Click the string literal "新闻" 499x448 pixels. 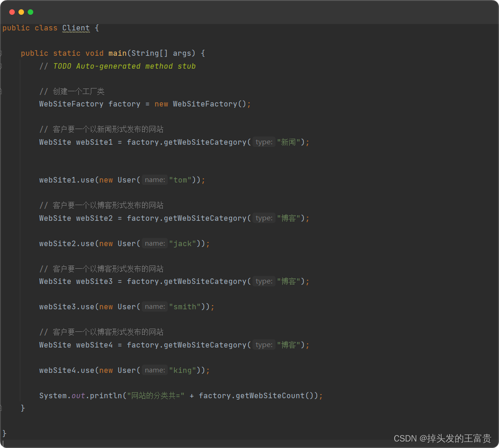pyautogui.click(x=288, y=142)
